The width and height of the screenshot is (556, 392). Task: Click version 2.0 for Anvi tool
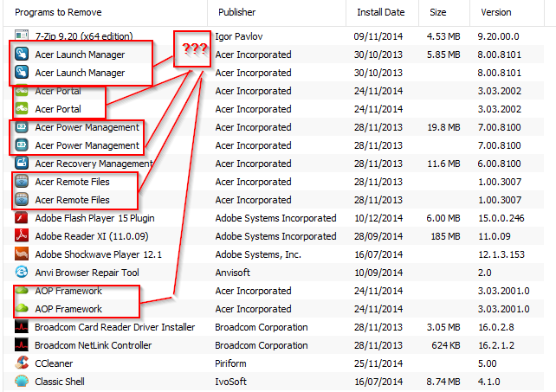pos(484,273)
